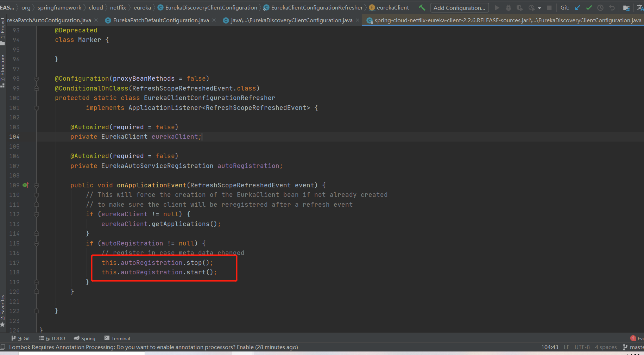Open the Structure tool window sidebar
The width and height of the screenshot is (644, 355).
(3, 70)
